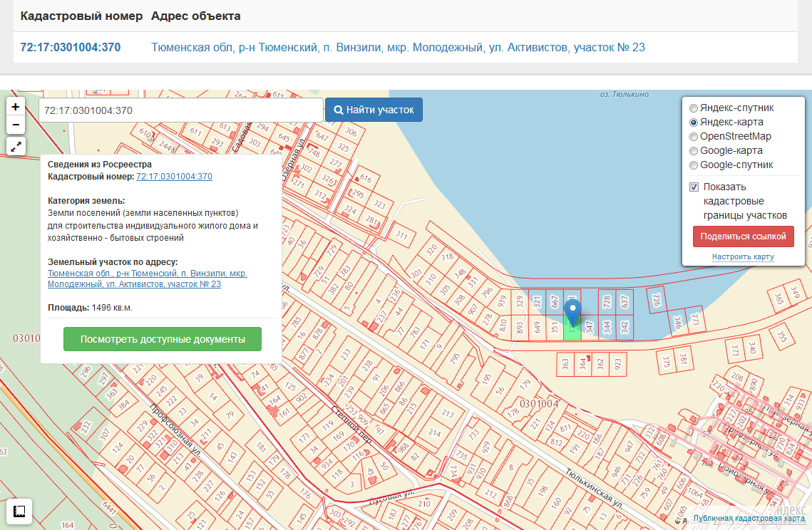Click map parcel numbered 347

tap(590, 327)
